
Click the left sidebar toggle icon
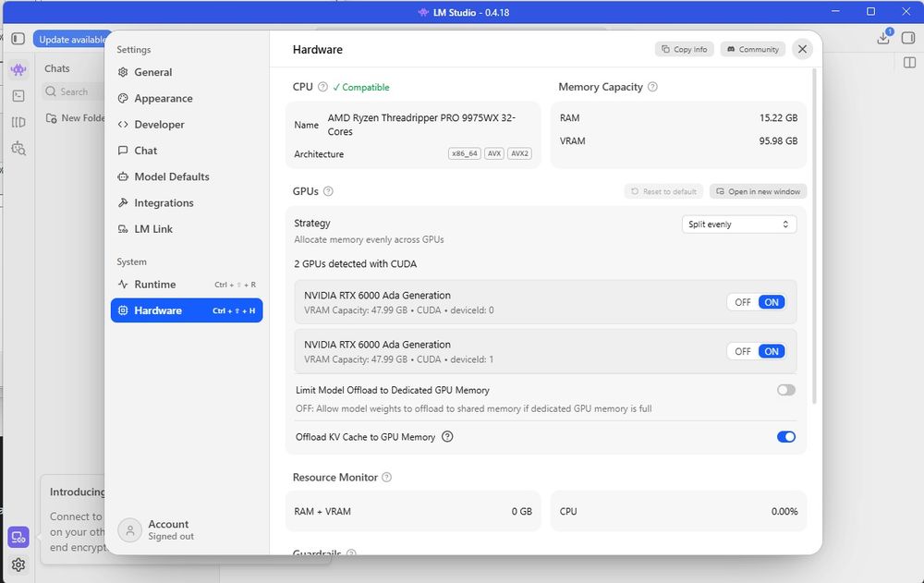(18, 39)
